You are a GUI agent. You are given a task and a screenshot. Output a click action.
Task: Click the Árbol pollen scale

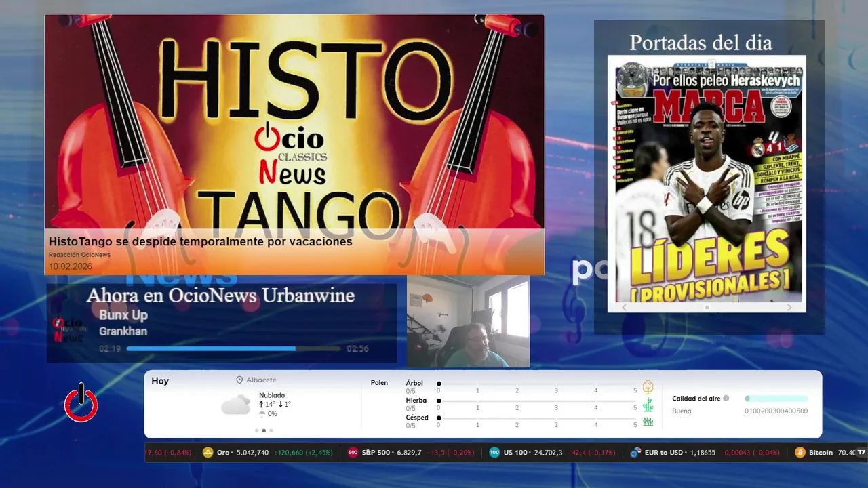click(x=537, y=384)
